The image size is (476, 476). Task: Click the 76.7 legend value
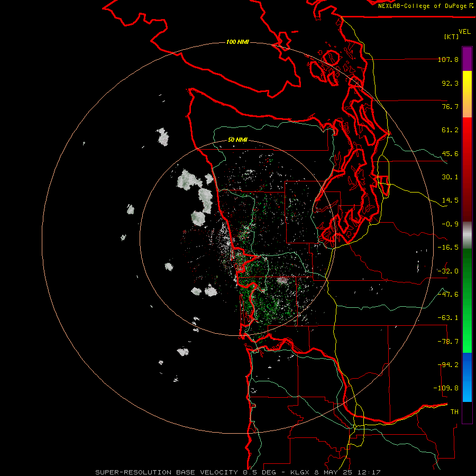tap(450, 106)
